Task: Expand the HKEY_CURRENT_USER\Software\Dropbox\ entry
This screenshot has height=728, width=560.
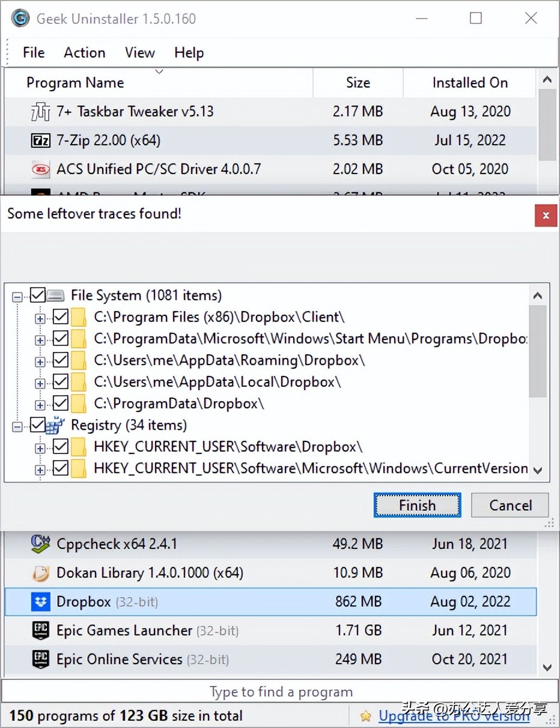Action: click(40, 446)
